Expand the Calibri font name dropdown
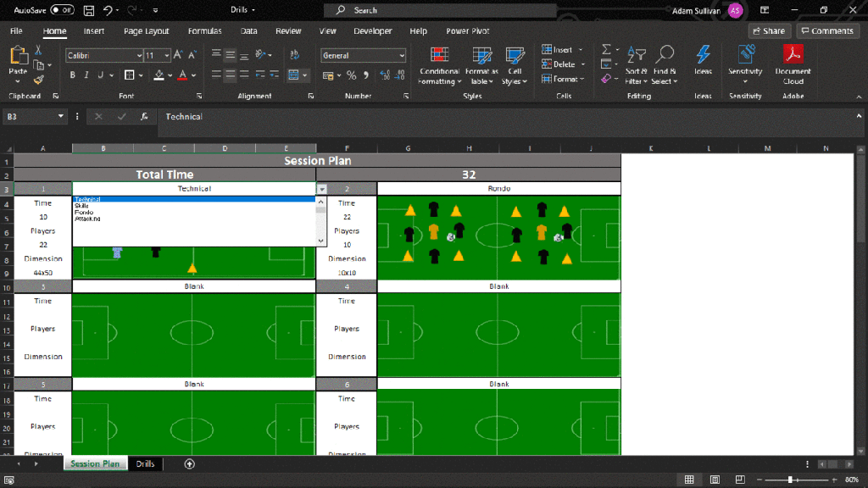Screen dimensions: 868x488 [x=139, y=56]
